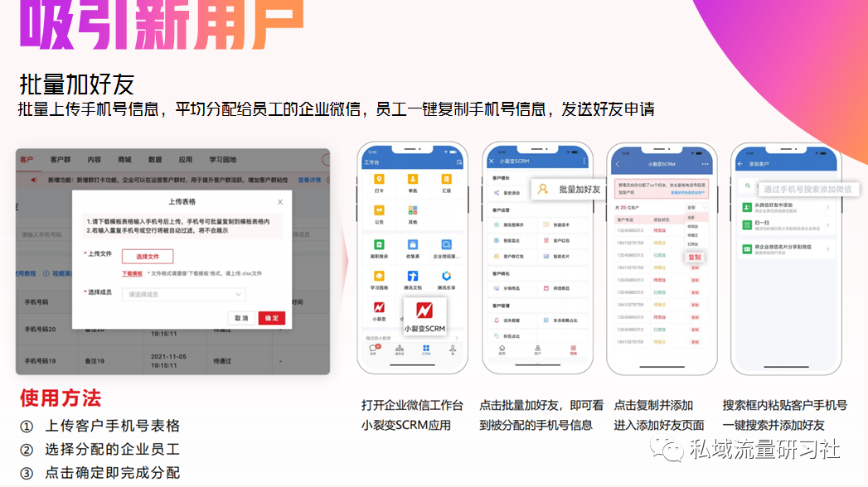Open the 首页 home icon in the SCRM bottom bar
This screenshot has height=487, width=868.
click(x=502, y=350)
